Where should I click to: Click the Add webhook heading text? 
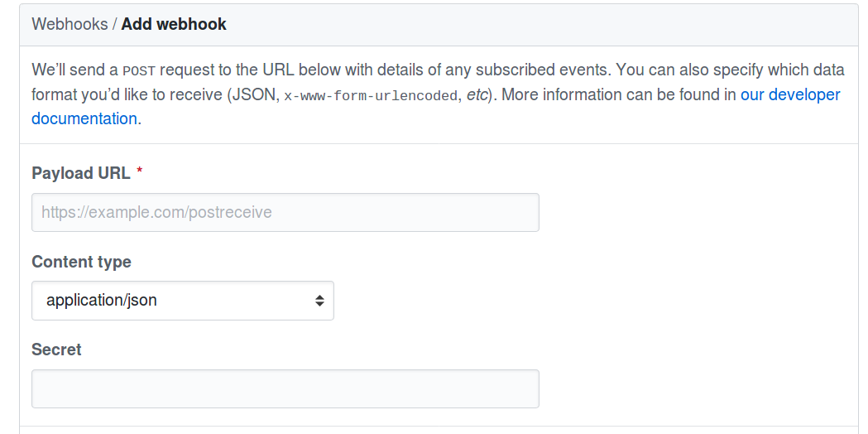coord(174,24)
